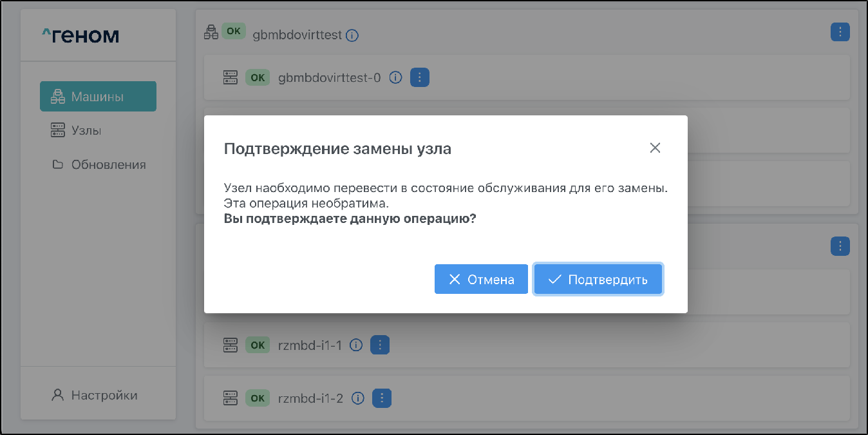Image resolution: width=868 pixels, height=435 pixels.
Task: Show info for gbmbdovirttest cluster
Action: point(352,35)
